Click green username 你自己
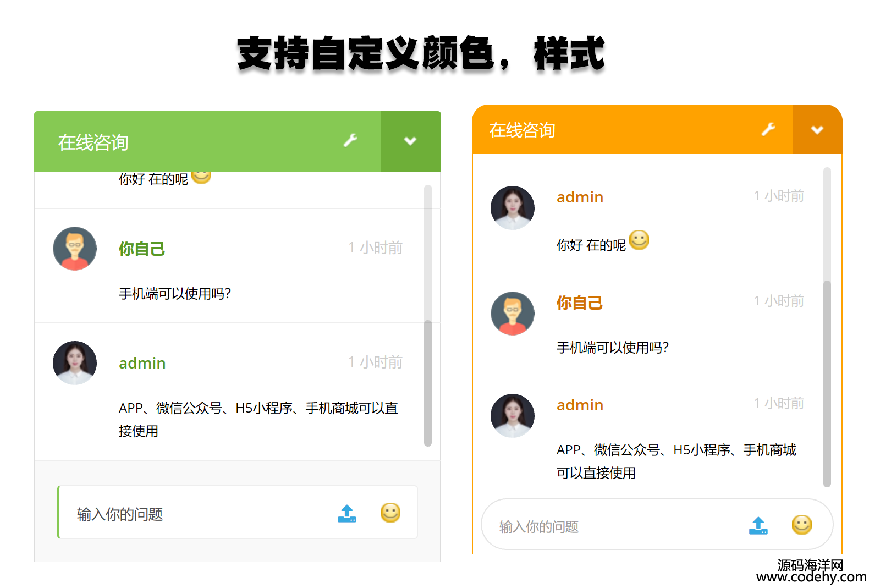This screenshot has width=869, height=588. (x=142, y=249)
